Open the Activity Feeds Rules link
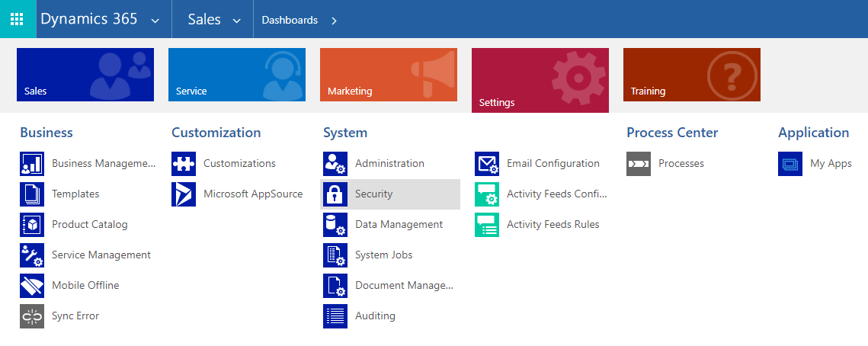Screen dimensions: 868x346 coord(553,225)
